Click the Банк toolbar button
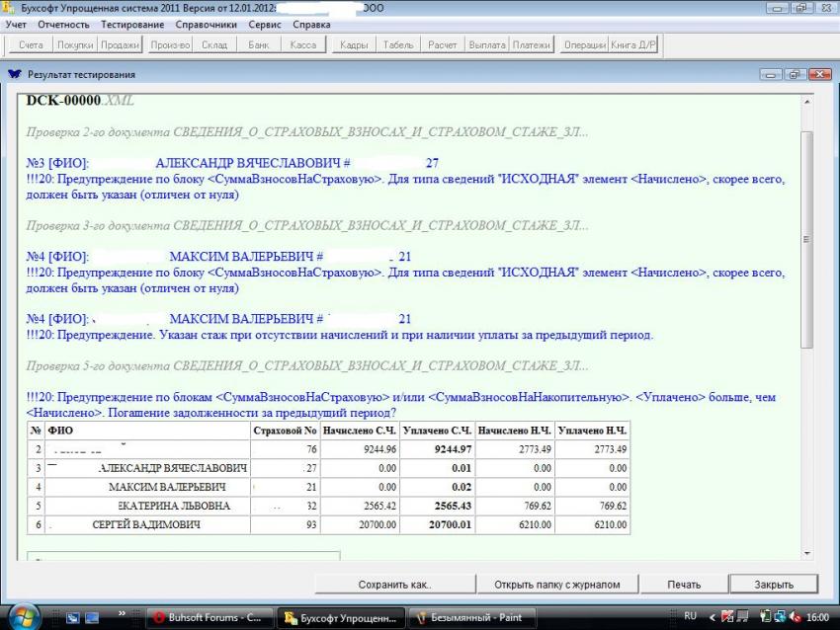The height and width of the screenshot is (630, 840). coord(258,45)
